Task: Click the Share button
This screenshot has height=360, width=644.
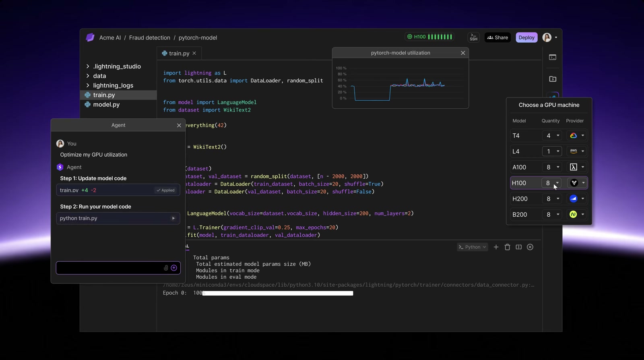Action: click(x=497, y=37)
